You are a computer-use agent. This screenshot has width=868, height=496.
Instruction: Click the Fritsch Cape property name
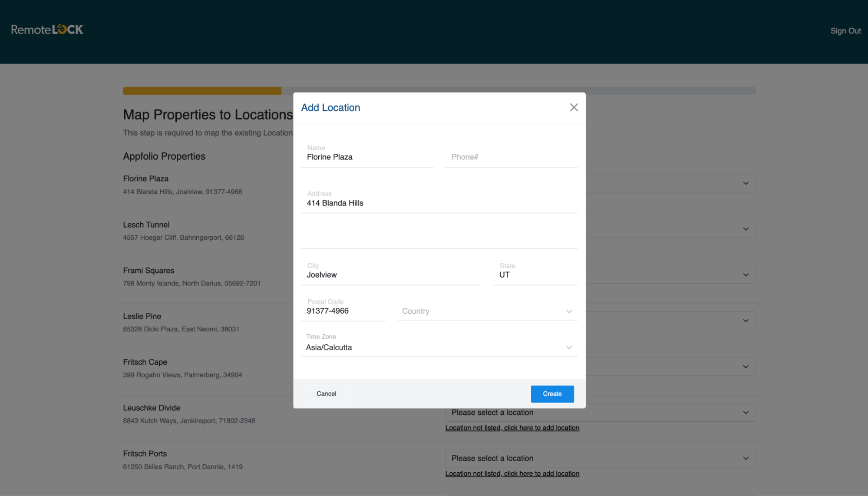pos(145,362)
